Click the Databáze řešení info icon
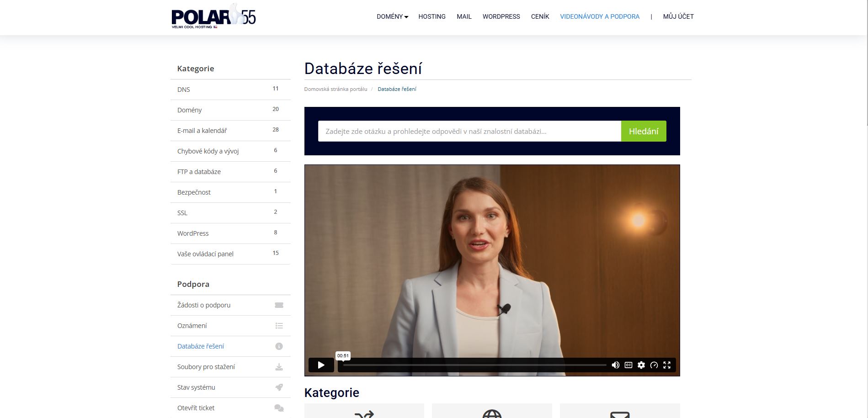The height and width of the screenshot is (418, 868). click(x=279, y=346)
